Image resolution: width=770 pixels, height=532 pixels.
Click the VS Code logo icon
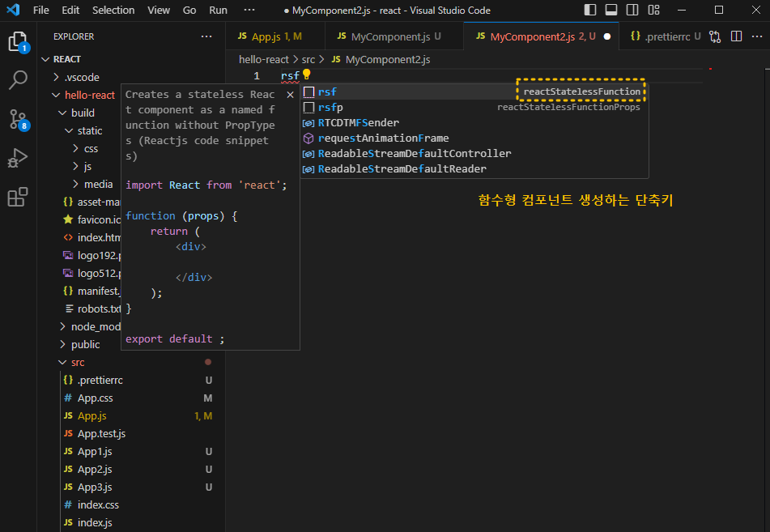[x=13, y=10]
